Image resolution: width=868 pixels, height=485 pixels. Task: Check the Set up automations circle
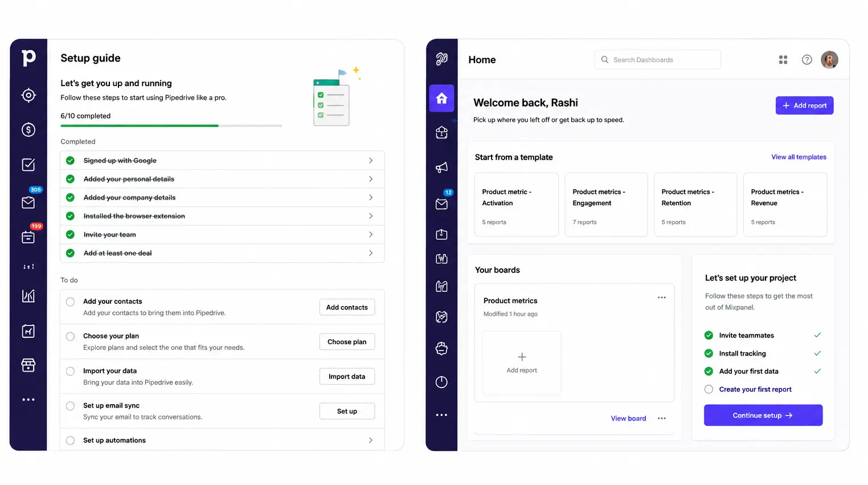(70, 441)
